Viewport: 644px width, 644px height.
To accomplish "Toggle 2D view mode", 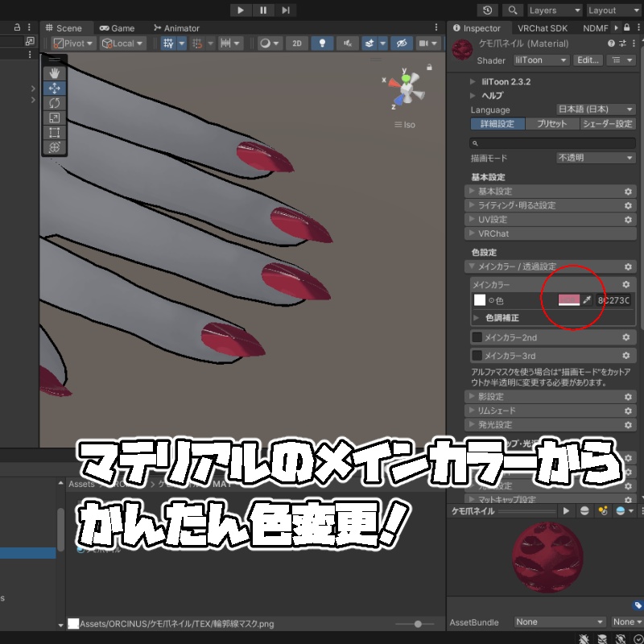I will 297,43.
